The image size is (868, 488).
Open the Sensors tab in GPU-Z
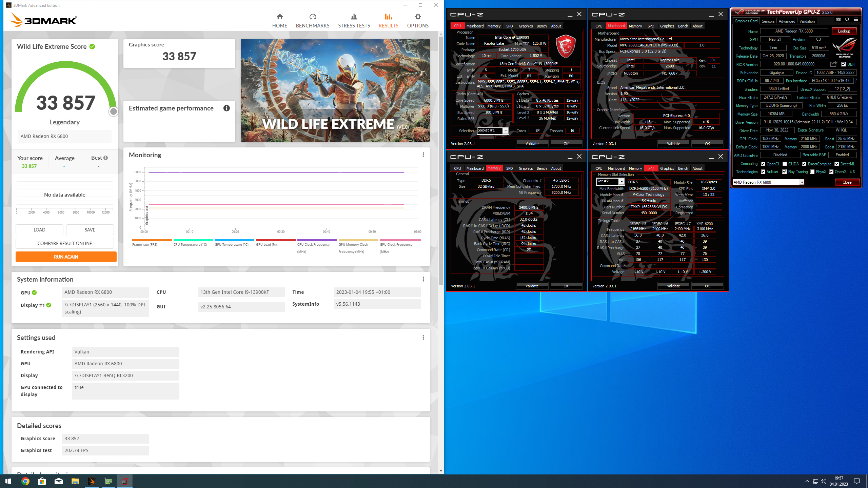768,21
